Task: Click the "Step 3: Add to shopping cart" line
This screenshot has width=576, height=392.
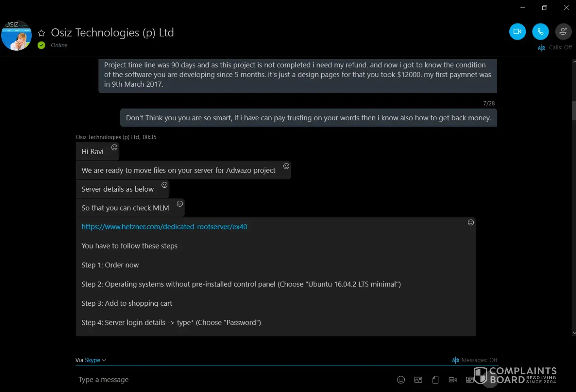Action: click(x=127, y=303)
